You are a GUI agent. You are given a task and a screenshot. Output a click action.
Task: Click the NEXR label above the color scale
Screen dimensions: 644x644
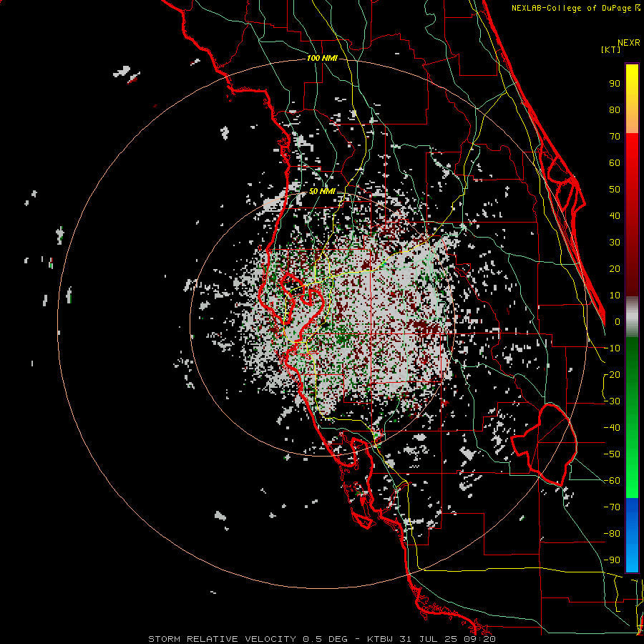click(629, 43)
